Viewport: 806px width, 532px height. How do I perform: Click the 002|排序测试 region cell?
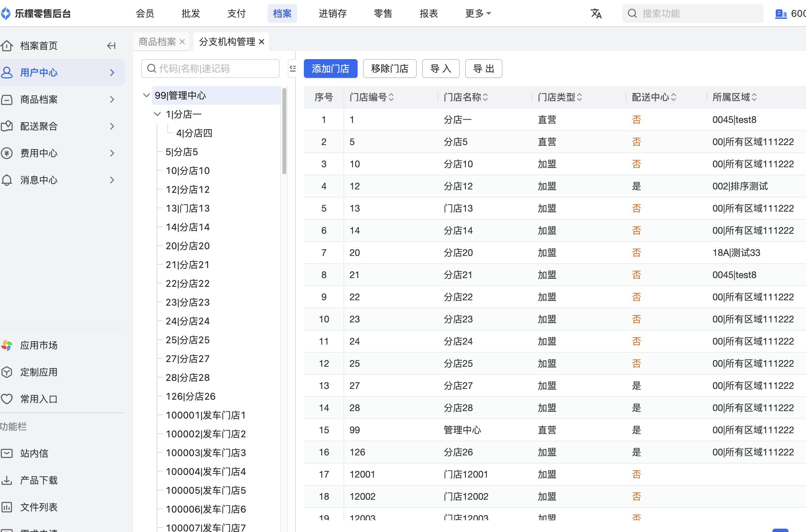pyautogui.click(x=740, y=186)
